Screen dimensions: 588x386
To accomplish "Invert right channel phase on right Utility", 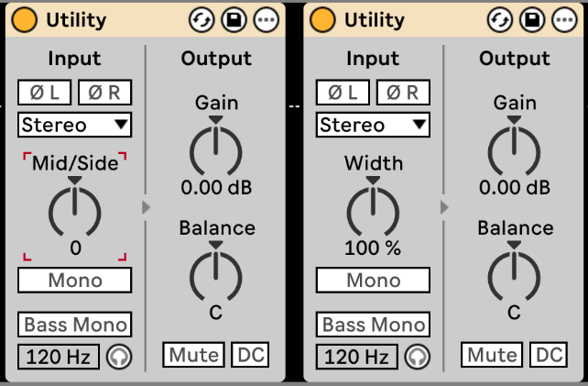I will (x=403, y=92).
